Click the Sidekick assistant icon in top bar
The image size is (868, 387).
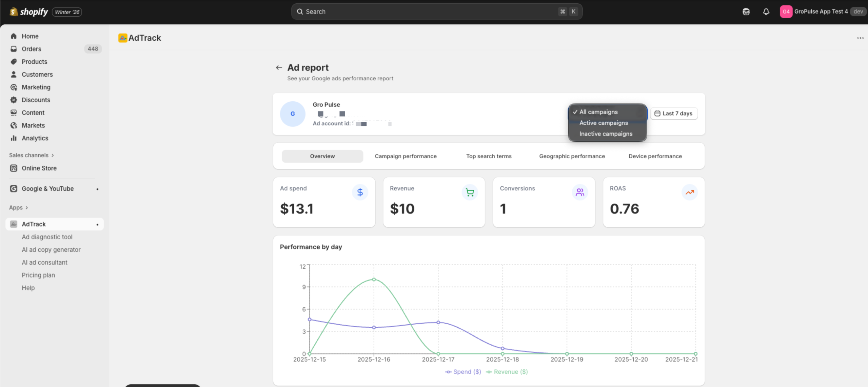point(746,12)
